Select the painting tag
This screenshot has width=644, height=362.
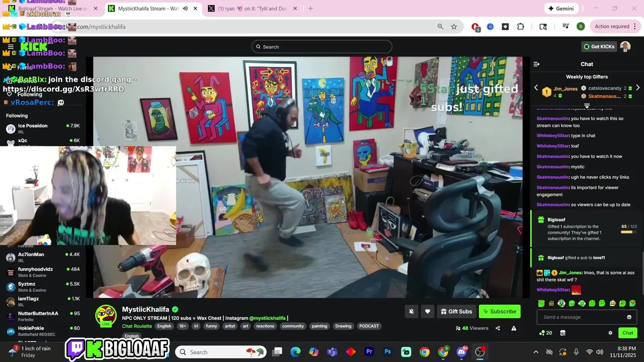click(319, 326)
